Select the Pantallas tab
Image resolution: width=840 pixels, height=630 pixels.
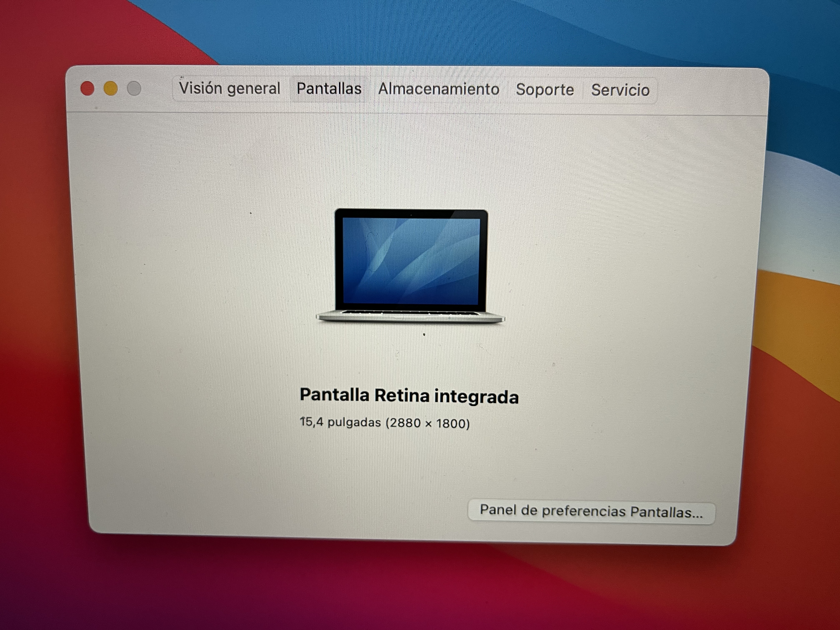329,89
